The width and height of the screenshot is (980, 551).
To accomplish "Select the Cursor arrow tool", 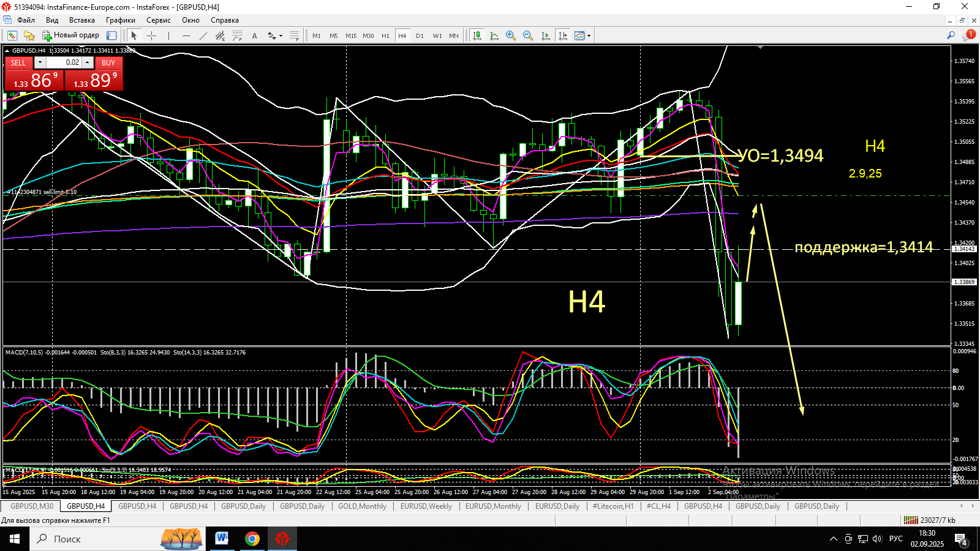I will (134, 36).
